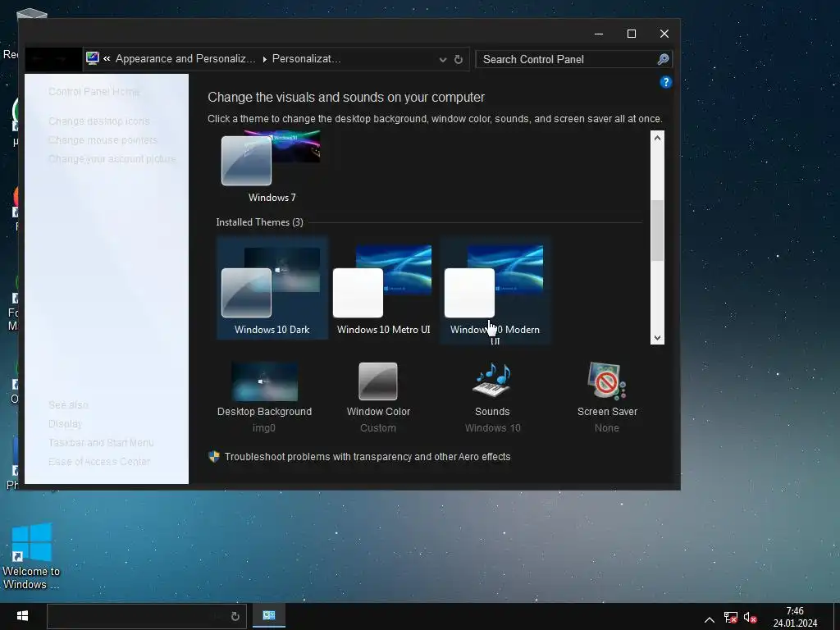Screen dimensions: 840x630
Task: Open Taskbar and Start Menu link
Action: [x=101, y=442]
